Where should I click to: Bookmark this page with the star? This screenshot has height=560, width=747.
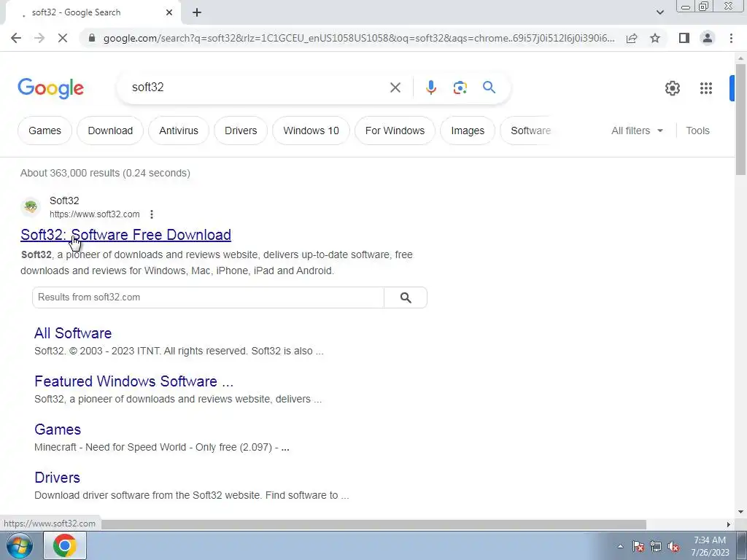655,38
